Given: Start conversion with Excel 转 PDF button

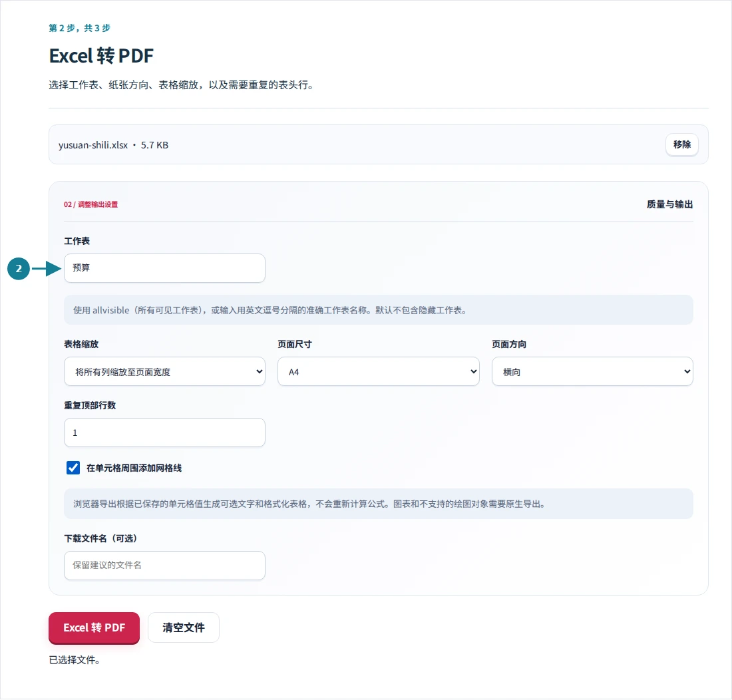Looking at the screenshot, I should pyautogui.click(x=94, y=627).
